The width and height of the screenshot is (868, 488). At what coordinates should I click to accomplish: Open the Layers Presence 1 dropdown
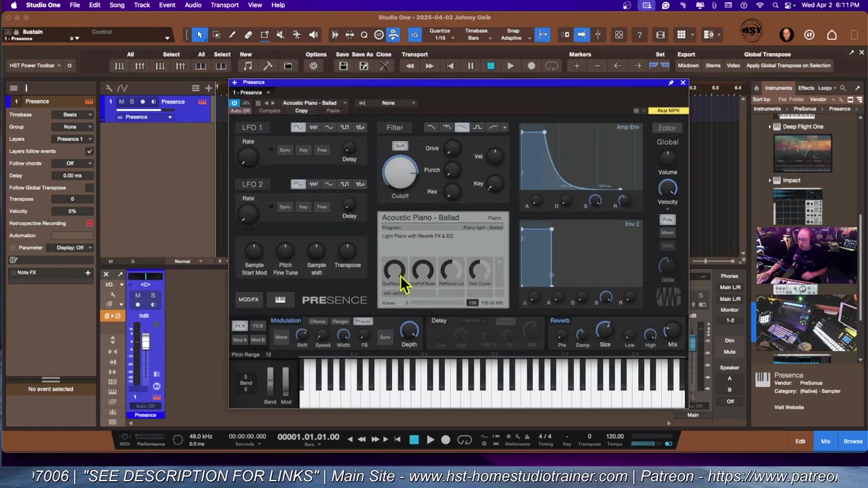[73, 139]
